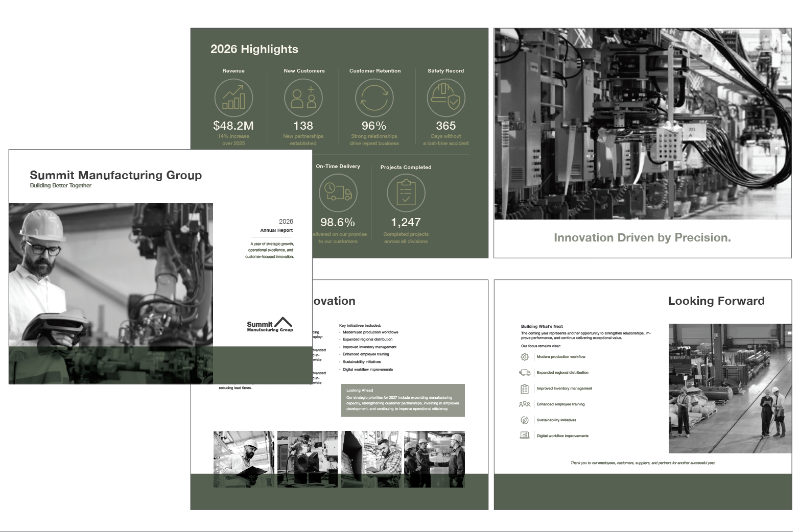799x532 pixels.
Task: Click the Safety Record helmet shield icon
Action: click(x=446, y=98)
